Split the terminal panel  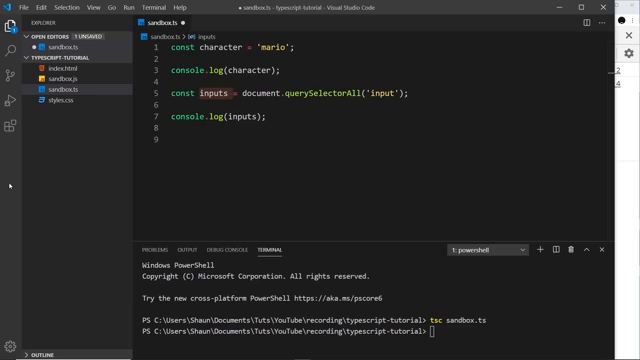(556, 249)
